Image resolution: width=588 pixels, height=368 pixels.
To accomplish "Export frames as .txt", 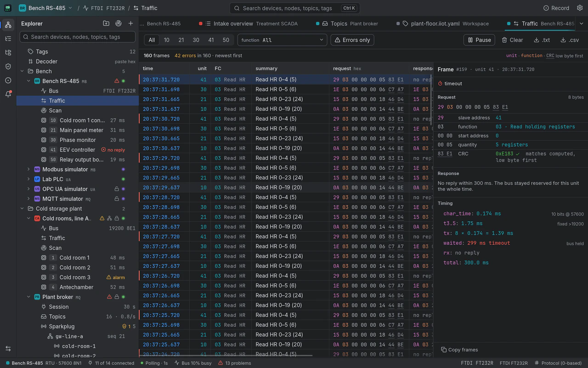I will [542, 40].
